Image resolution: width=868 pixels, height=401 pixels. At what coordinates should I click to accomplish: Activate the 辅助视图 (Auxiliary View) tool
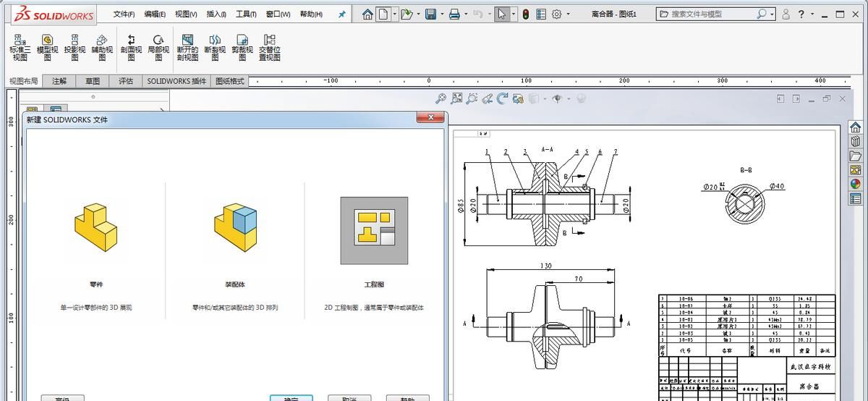102,48
